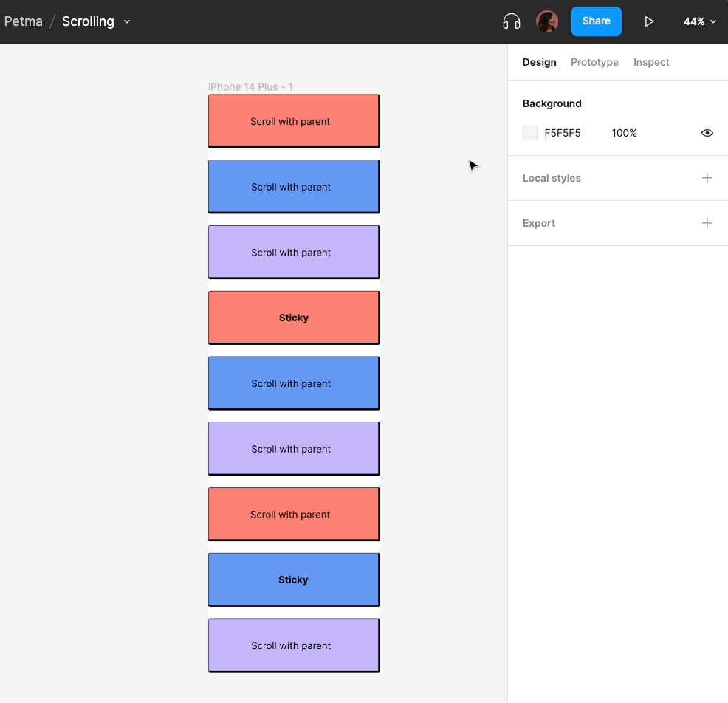Open the zoom percentage dropdown
Screen dimensions: 728x703
[698, 21]
